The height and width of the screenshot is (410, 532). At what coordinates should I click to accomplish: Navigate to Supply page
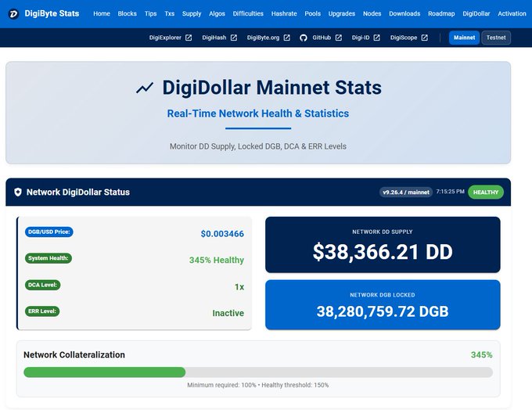192,13
